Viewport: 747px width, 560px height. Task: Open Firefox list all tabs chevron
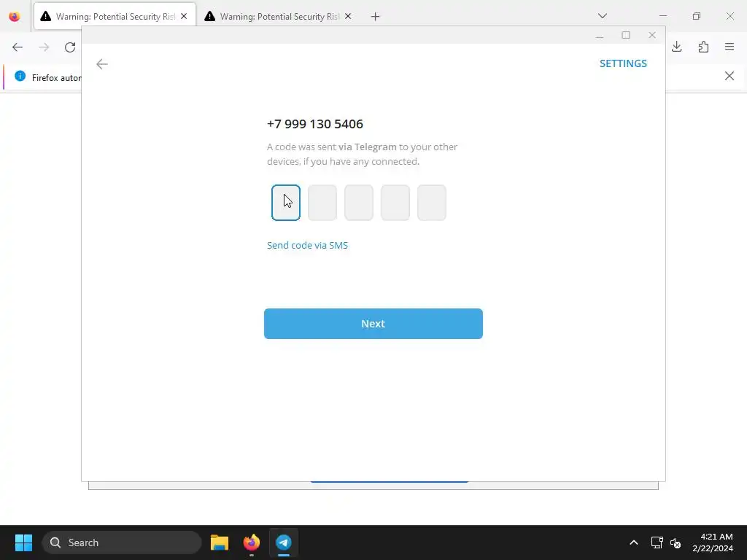(x=603, y=16)
